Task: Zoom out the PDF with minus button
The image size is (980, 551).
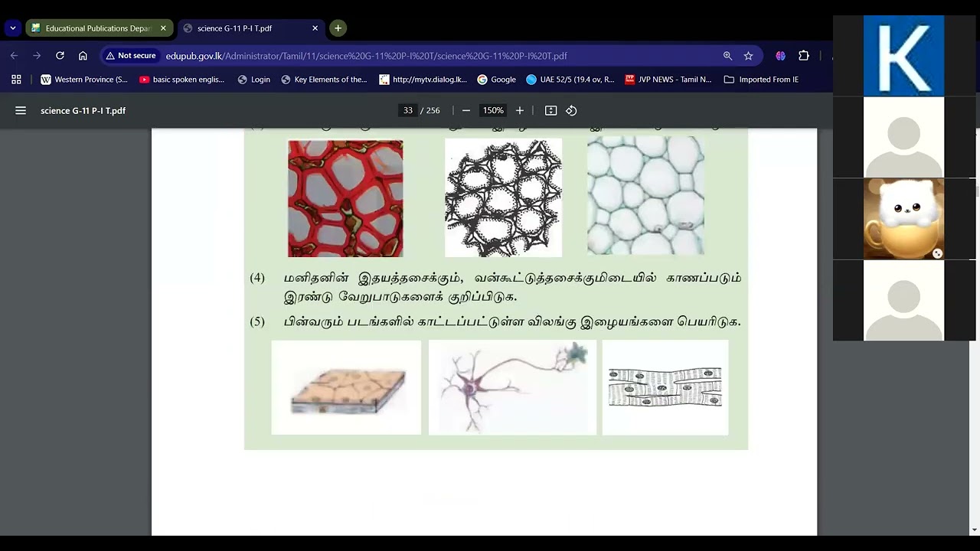Action: [465, 110]
